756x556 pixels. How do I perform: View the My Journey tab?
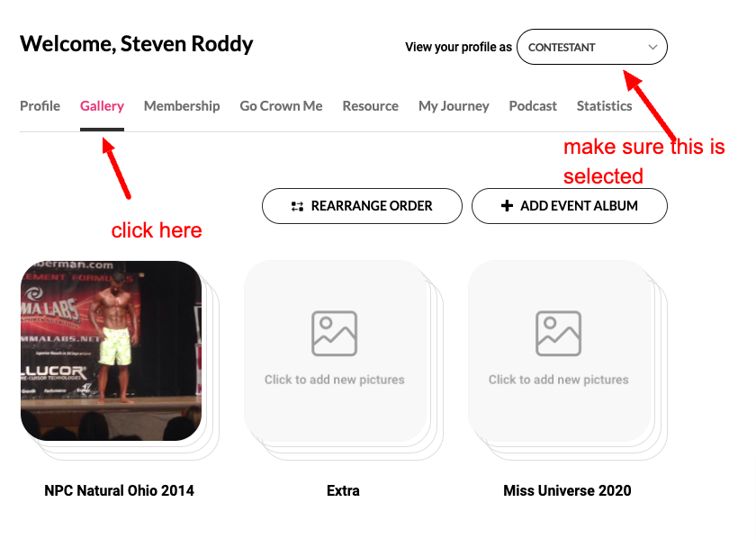click(x=454, y=106)
